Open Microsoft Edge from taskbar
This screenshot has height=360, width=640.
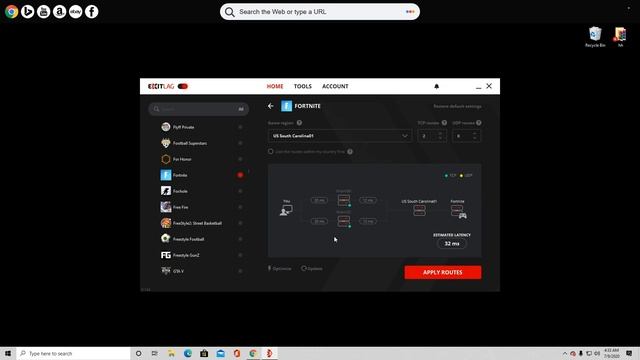(188, 353)
